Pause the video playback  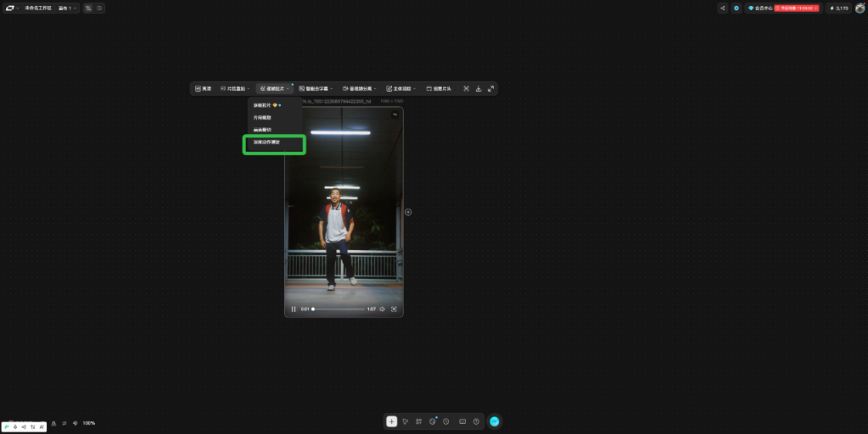pos(293,310)
